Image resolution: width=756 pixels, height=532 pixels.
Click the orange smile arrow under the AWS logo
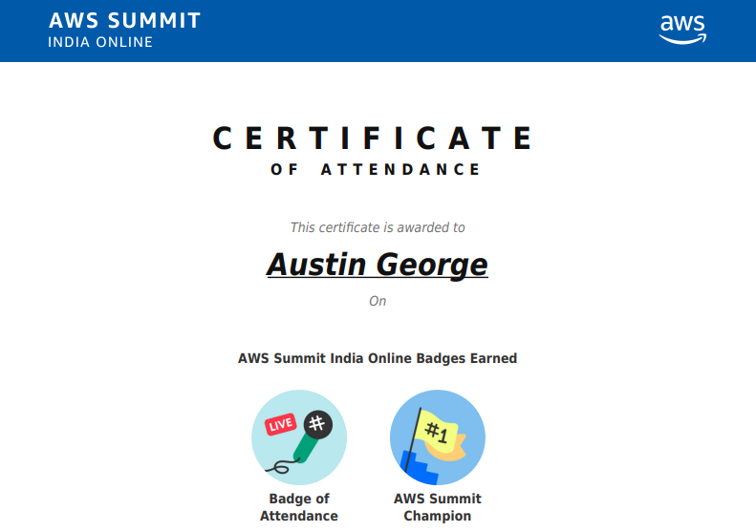pyautogui.click(x=682, y=39)
